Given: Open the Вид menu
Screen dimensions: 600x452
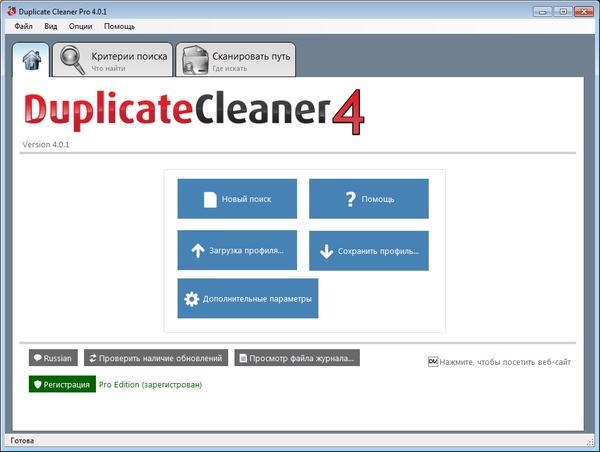Looking at the screenshot, I should [50, 26].
